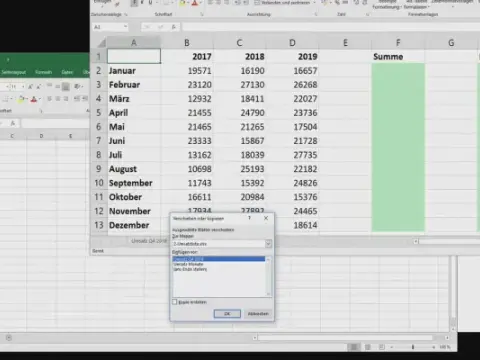Click OK in the move or copy dialog
Screen dimensions: 480x360
click(x=227, y=314)
